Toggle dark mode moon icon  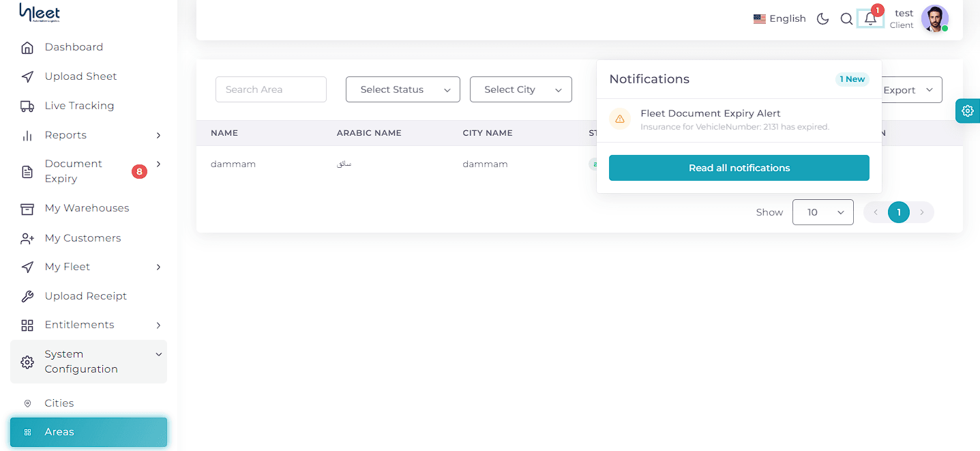point(823,19)
